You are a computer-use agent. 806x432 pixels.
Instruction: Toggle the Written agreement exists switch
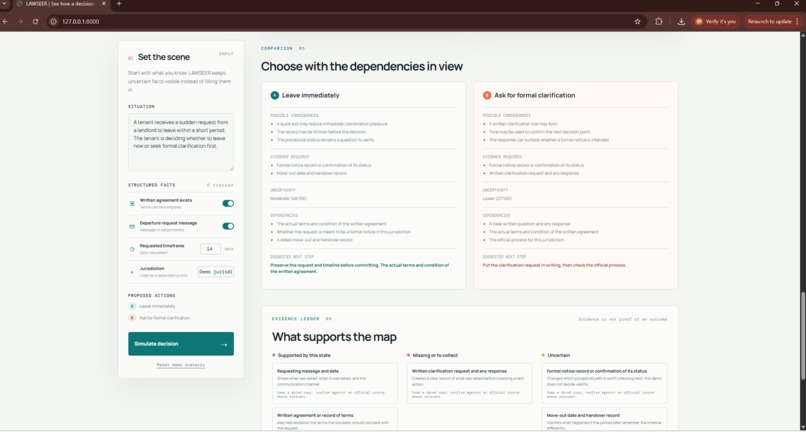pos(228,203)
